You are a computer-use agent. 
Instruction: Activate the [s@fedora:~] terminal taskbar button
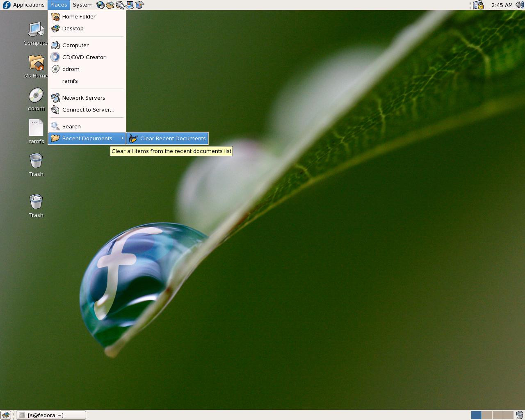click(x=51, y=415)
